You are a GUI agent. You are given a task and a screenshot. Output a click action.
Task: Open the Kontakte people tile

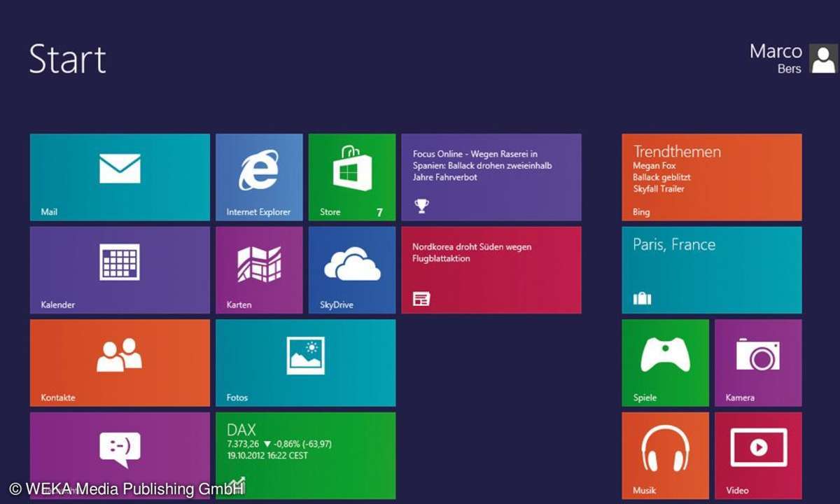pyautogui.click(x=120, y=363)
